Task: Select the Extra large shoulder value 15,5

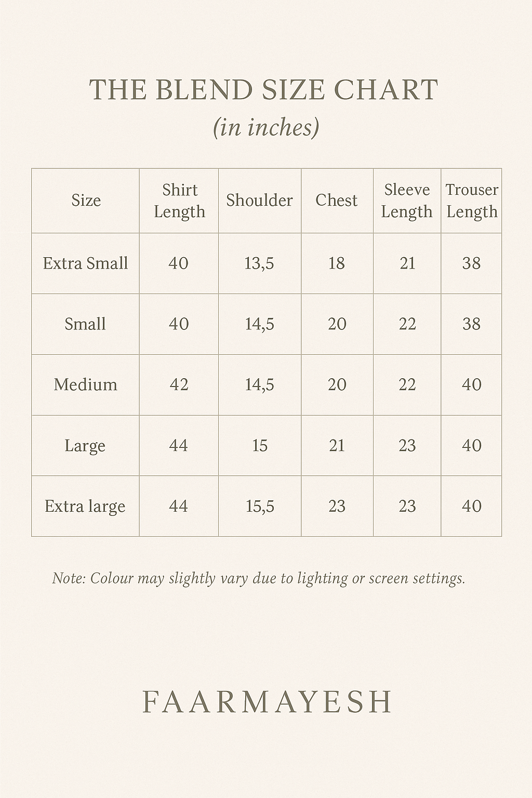Action: 260,507
